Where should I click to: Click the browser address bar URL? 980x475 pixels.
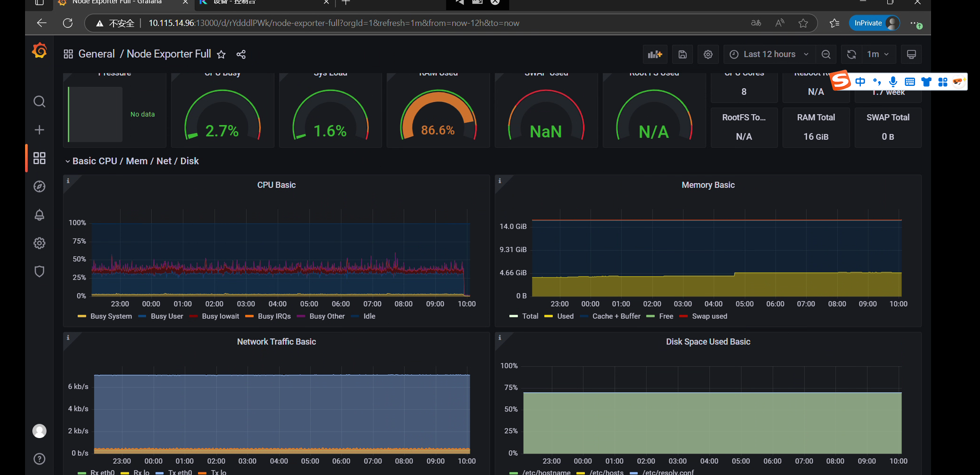click(333, 23)
